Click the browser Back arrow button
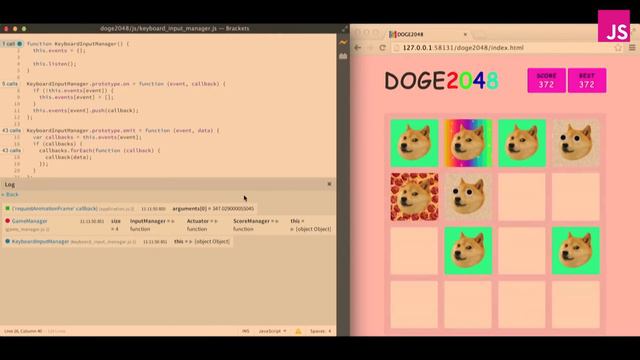This screenshot has width=640, height=360. point(358,48)
